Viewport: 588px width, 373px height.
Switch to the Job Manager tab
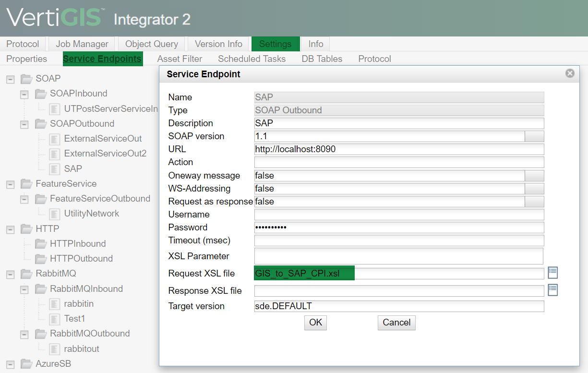[82, 44]
